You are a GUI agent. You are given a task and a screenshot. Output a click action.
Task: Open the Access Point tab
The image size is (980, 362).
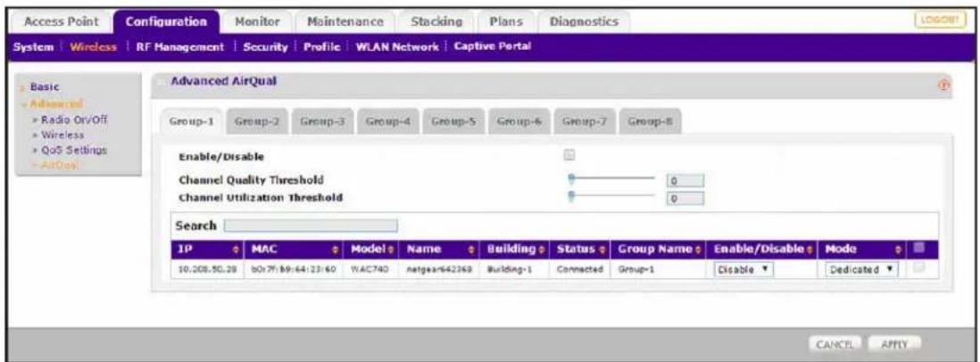pyautogui.click(x=62, y=21)
